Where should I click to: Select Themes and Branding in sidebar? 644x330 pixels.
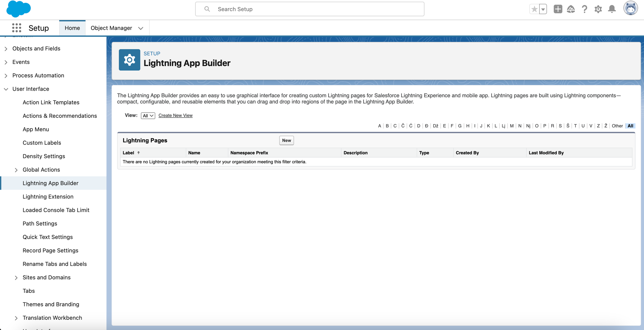[51, 304]
